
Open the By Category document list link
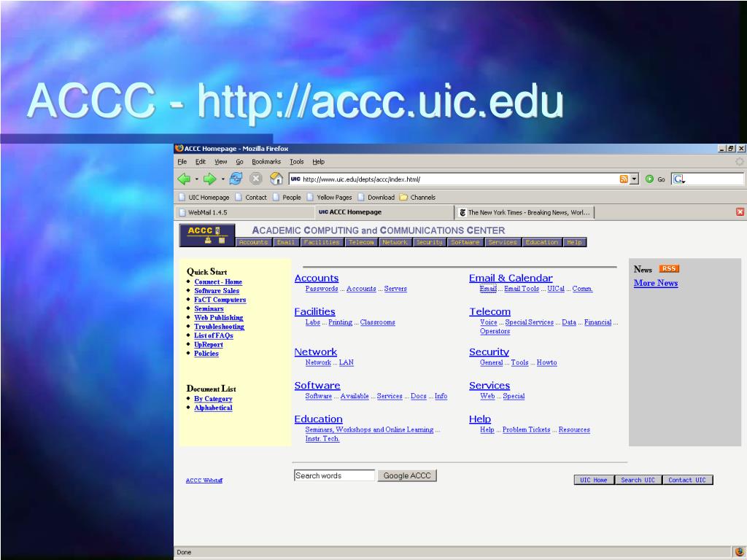pos(213,399)
